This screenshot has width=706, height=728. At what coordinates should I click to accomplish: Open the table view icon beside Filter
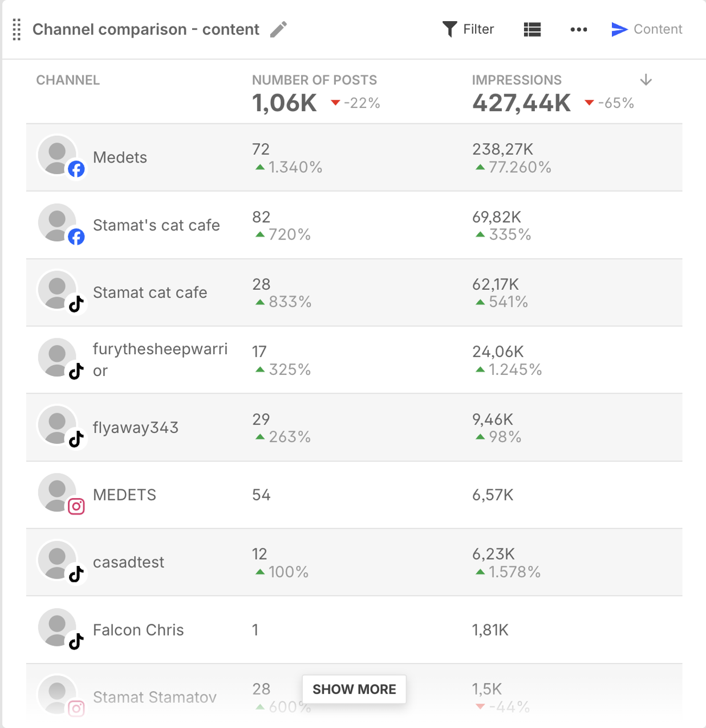click(532, 29)
